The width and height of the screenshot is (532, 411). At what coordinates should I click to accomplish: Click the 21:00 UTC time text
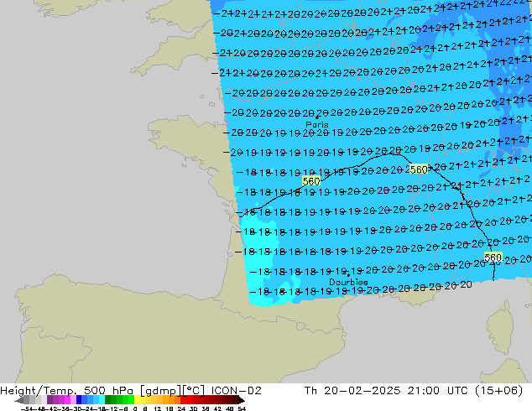coord(439,391)
